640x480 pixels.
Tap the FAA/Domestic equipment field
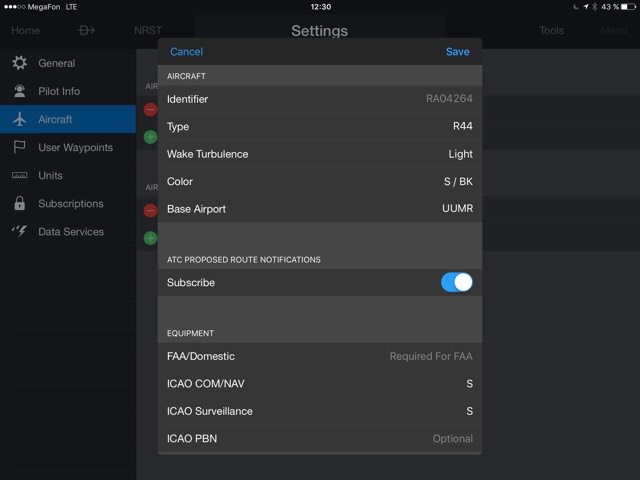point(320,356)
